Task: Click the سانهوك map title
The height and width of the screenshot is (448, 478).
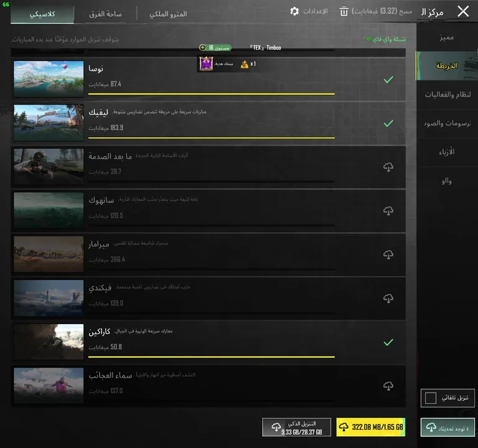Action: coord(101,200)
